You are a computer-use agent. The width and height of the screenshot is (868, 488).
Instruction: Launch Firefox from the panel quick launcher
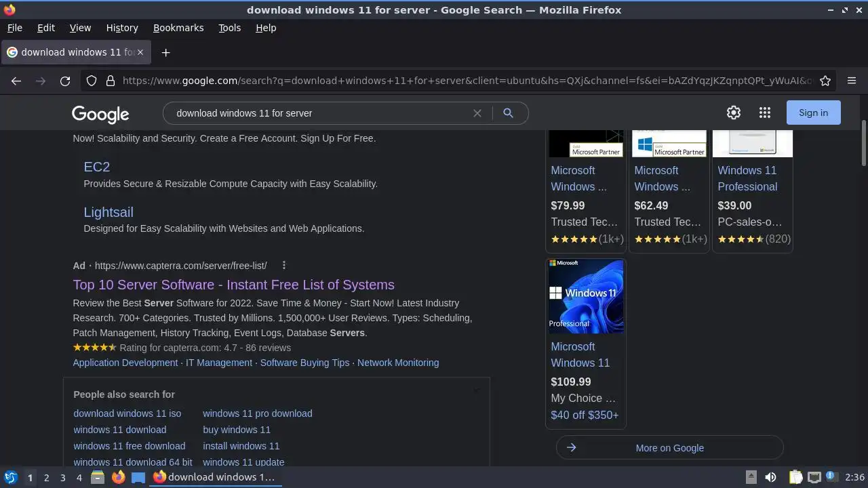coord(118,477)
